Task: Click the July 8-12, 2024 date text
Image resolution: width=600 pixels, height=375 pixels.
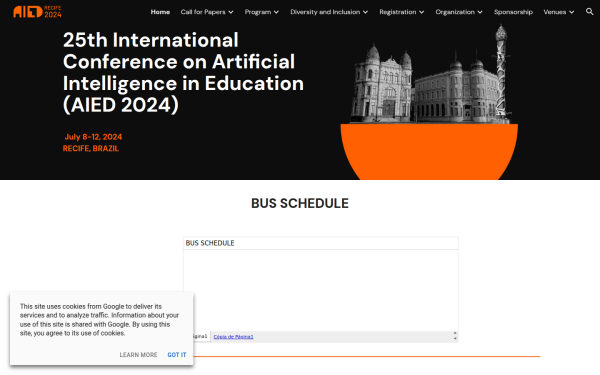Action: 93,137
